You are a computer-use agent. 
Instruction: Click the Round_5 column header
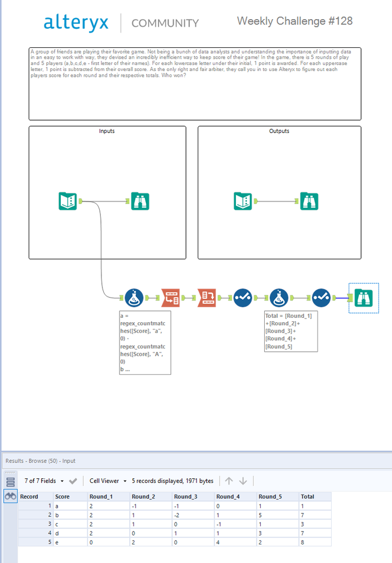[x=278, y=496]
